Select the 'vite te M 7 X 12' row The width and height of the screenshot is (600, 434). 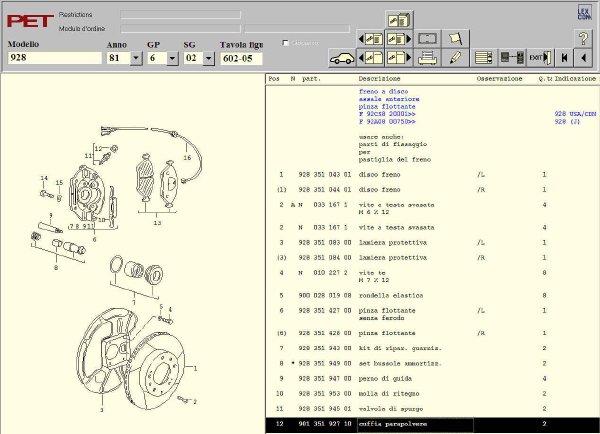432,276
